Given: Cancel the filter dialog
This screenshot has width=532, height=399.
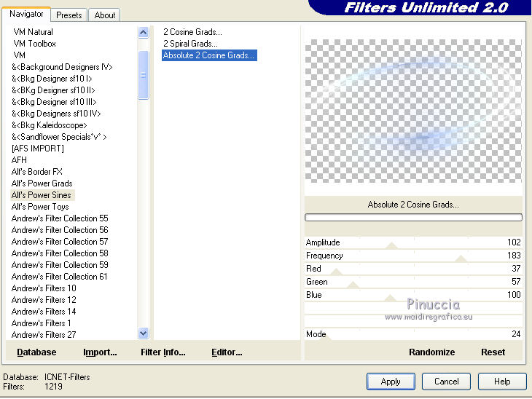Looking at the screenshot, I should point(446,382).
